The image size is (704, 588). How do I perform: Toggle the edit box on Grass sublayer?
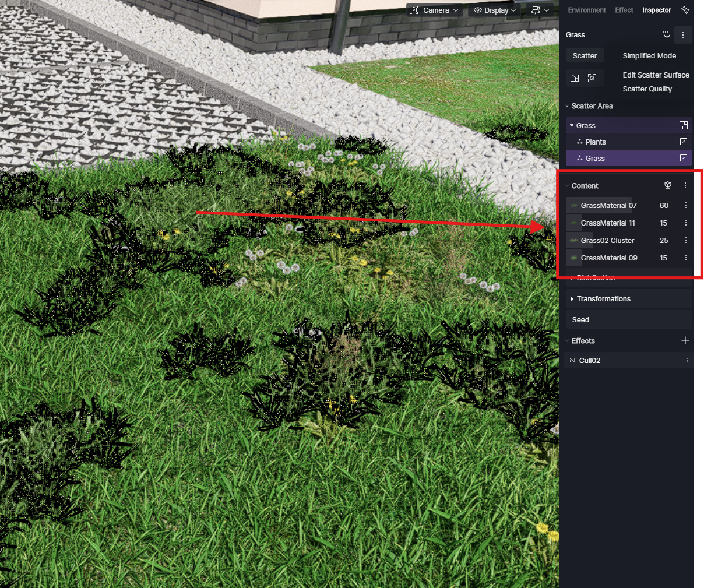tap(684, 158)
